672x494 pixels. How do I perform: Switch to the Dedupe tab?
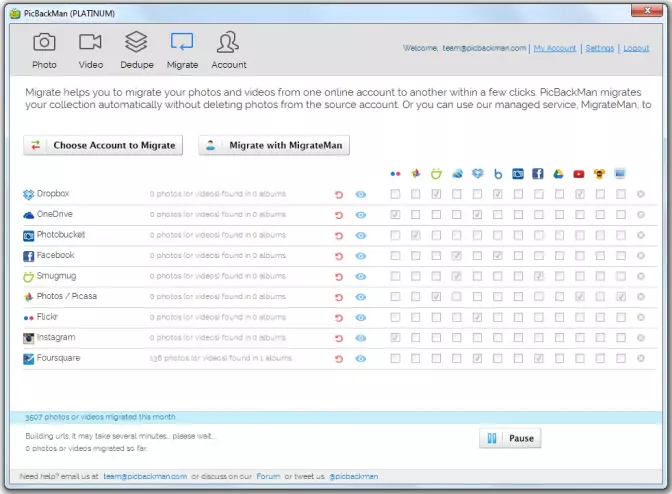(137, 50)
